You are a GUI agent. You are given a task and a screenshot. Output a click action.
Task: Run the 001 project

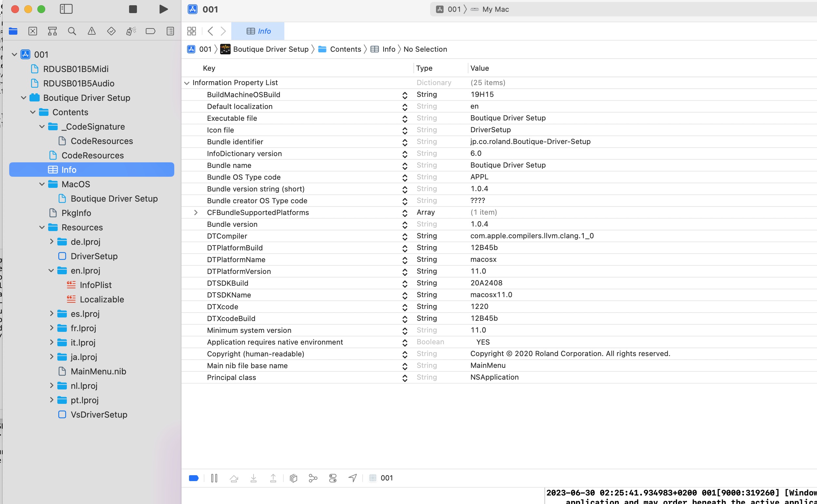(x=163, y=9)
